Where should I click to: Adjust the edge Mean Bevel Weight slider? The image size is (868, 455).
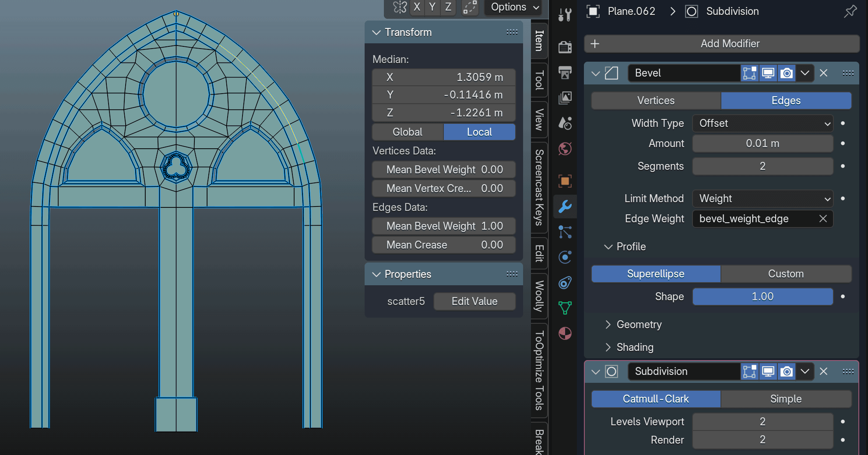point(444,226)
